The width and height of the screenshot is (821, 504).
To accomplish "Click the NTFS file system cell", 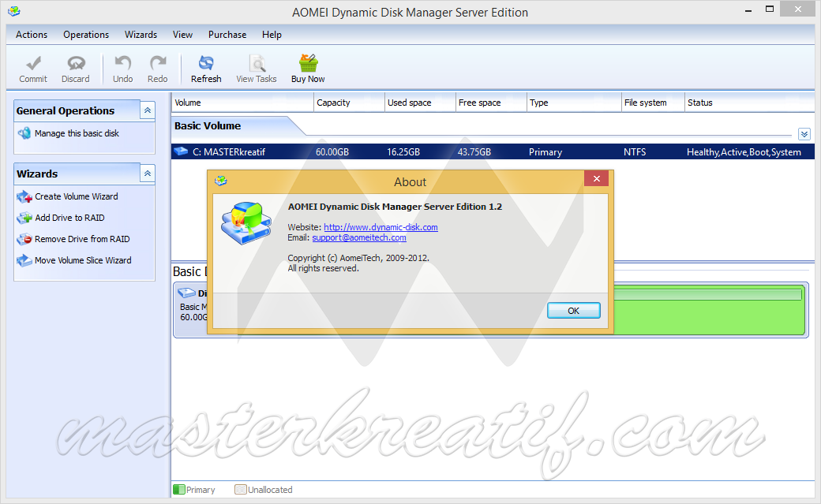I will pyautogui.click(x=635, y=151).
